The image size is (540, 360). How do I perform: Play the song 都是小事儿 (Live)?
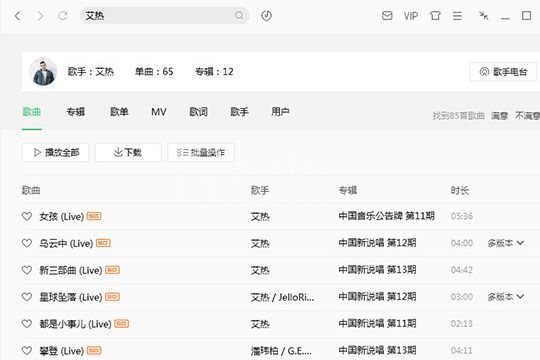click(75, 324)
